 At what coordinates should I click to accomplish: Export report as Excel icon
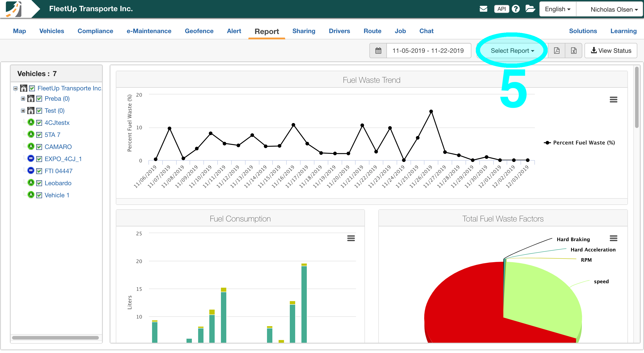pyautogui.click(x=574, y=51)
